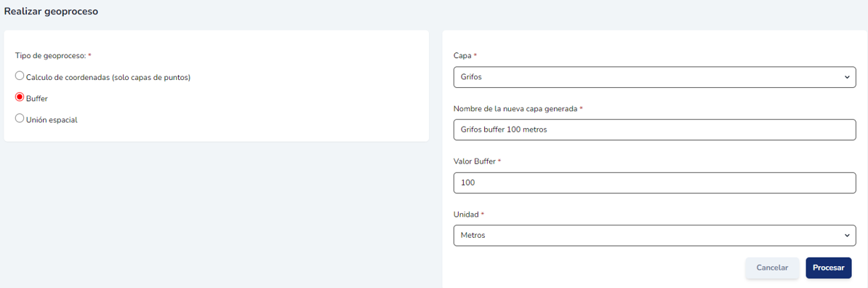Image resolution: width=868 pixels, height=288 pixels.
Task: Click the Buffer option label text
Action: coord(36,99)
